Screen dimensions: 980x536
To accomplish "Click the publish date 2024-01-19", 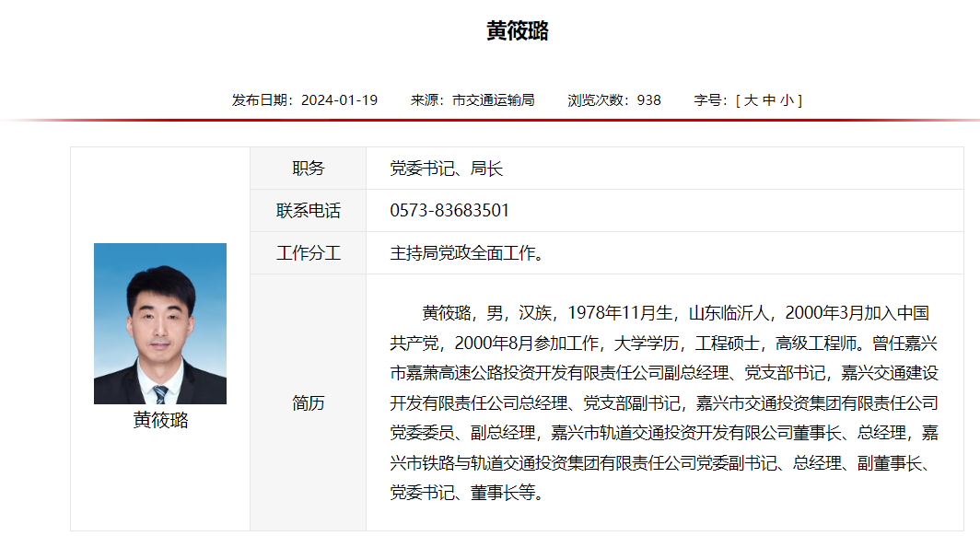I will (339, 100).
